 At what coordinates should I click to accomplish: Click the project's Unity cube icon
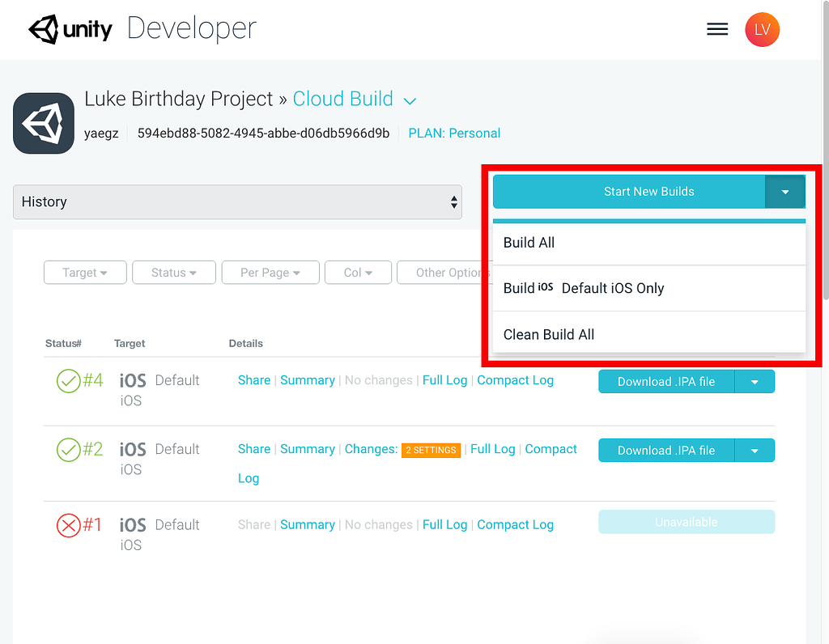point(43,123)
